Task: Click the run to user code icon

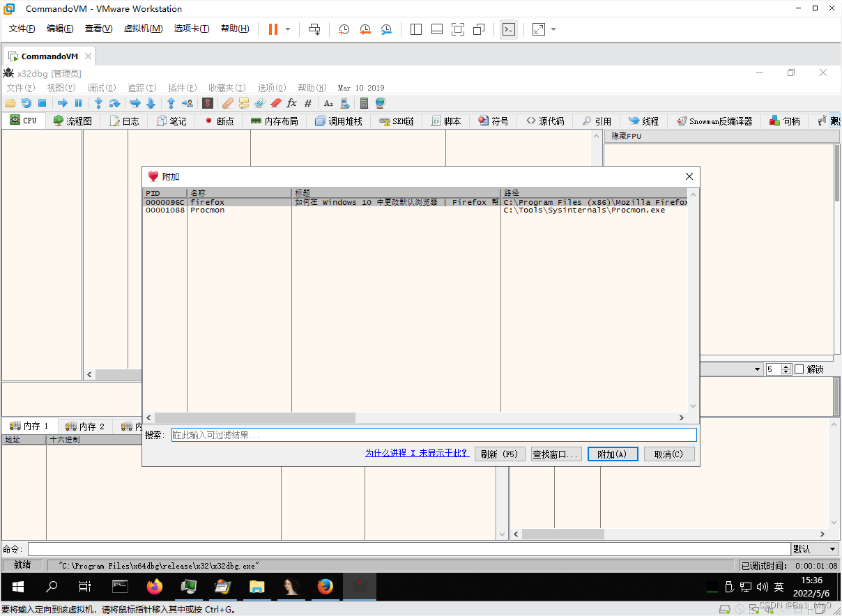Action: (x=187, y=103)
